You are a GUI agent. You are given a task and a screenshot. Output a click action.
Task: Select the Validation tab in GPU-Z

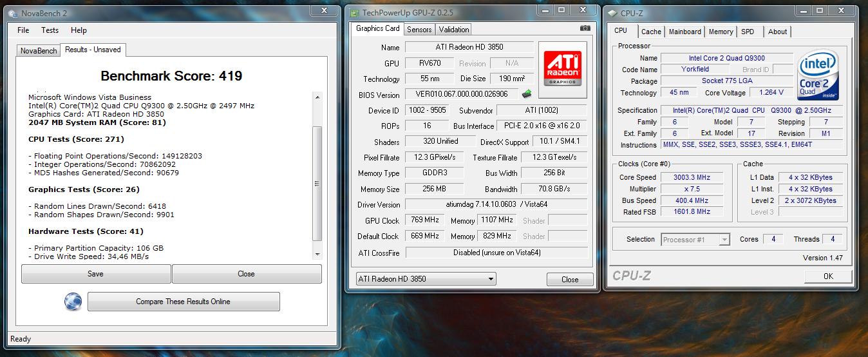point(454,29)
